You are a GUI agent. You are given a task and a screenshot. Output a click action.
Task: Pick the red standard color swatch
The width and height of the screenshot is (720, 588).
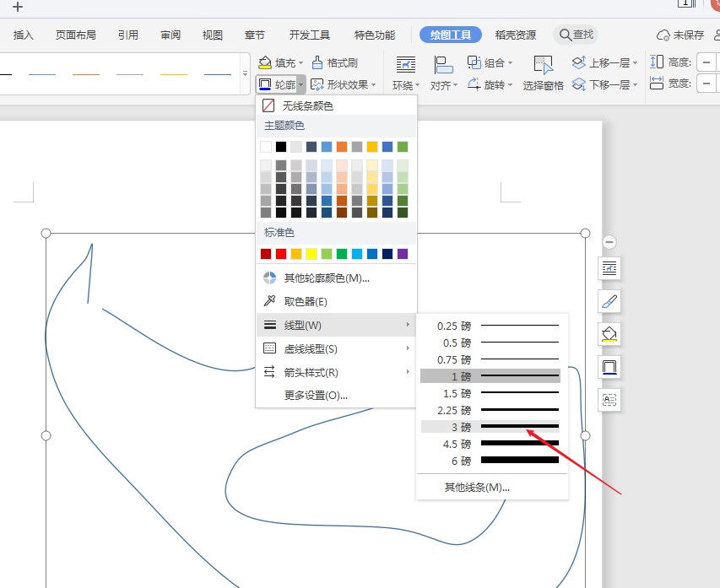coord(281,254)
